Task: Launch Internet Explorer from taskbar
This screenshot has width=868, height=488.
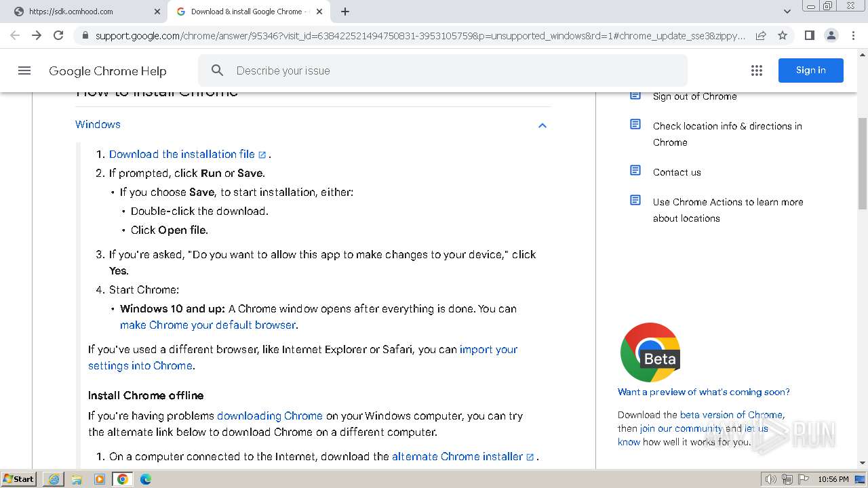Action: [x=54, y=479]
